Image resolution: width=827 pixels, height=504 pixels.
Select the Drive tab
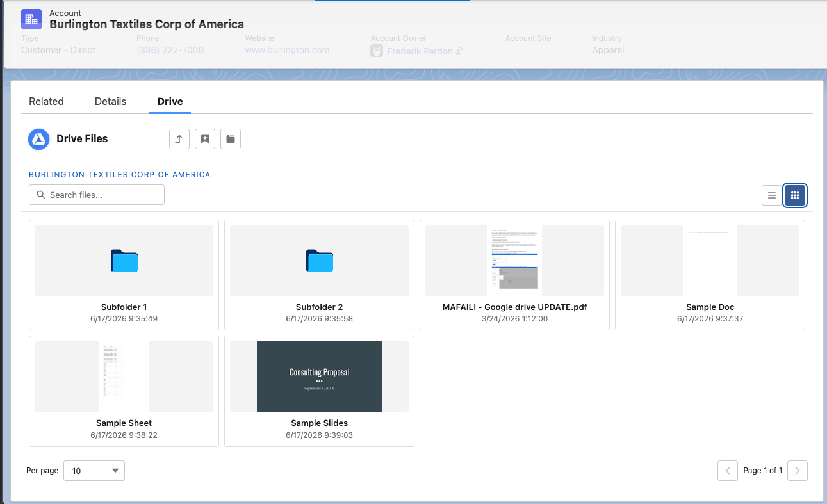pyautogui.click(x=170, y=101)
